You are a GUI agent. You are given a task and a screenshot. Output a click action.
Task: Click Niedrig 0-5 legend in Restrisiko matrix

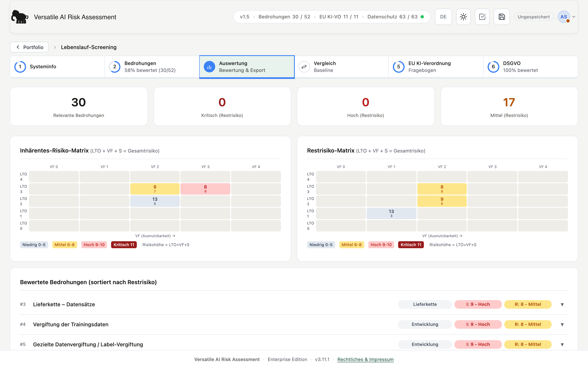[321, 245]
